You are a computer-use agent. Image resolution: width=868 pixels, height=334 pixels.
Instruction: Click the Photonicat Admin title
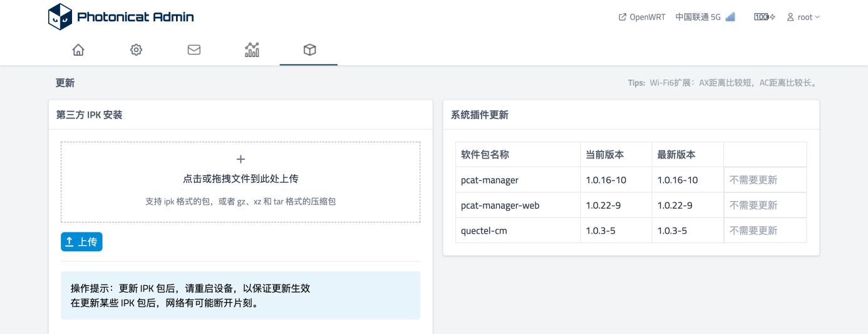pyautogui.click(x=135, y=17)
